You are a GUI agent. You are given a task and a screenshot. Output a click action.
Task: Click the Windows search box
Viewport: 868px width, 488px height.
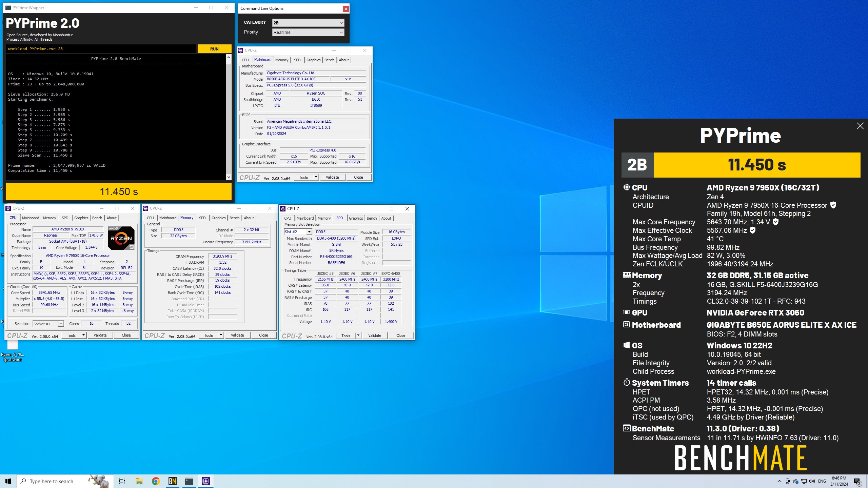click(64, 481)
